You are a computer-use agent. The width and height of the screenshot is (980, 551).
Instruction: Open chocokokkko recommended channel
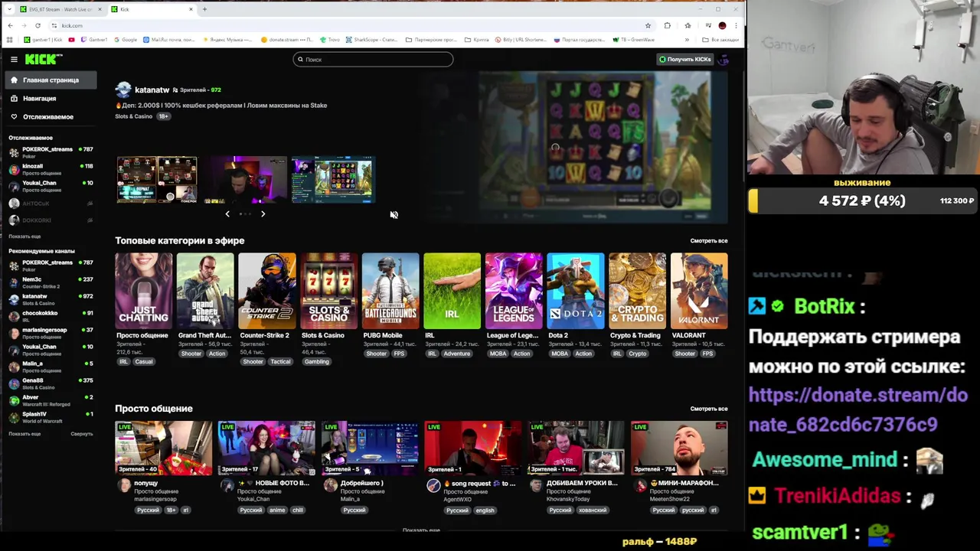[51, 315]
